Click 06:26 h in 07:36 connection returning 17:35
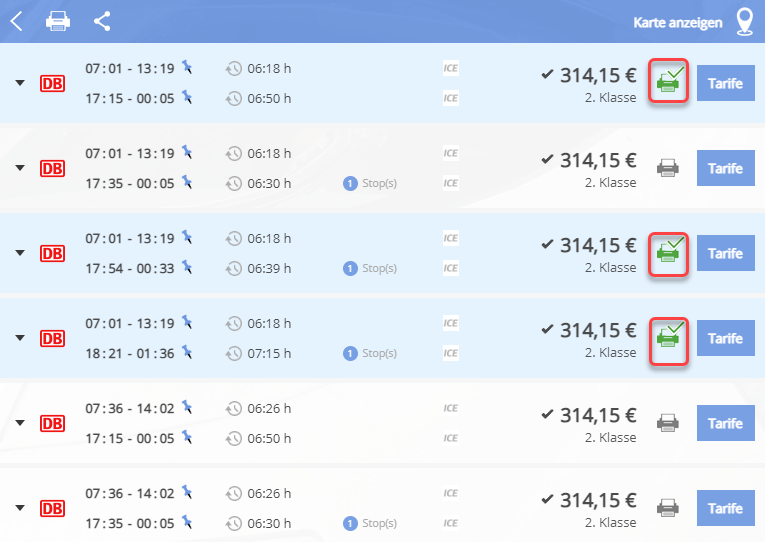Viewport: 765px width, 542px height. coord(269,494)
